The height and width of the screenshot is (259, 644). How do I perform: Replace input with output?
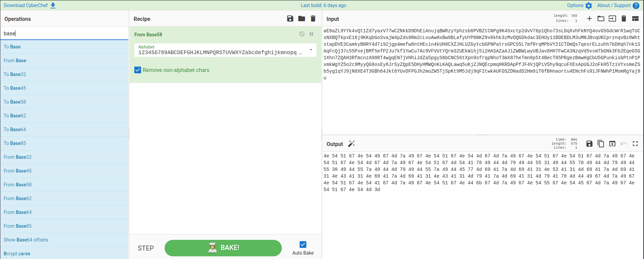pos(612,144)
